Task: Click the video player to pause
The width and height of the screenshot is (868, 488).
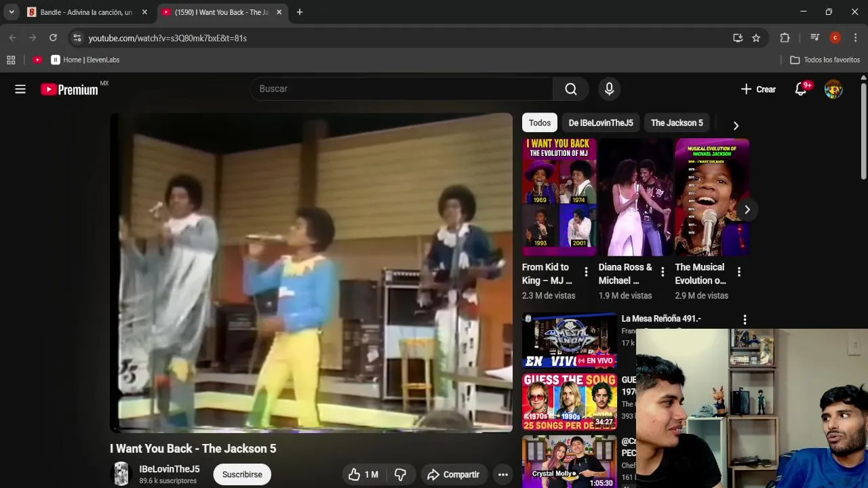Action: pos(311,272)
